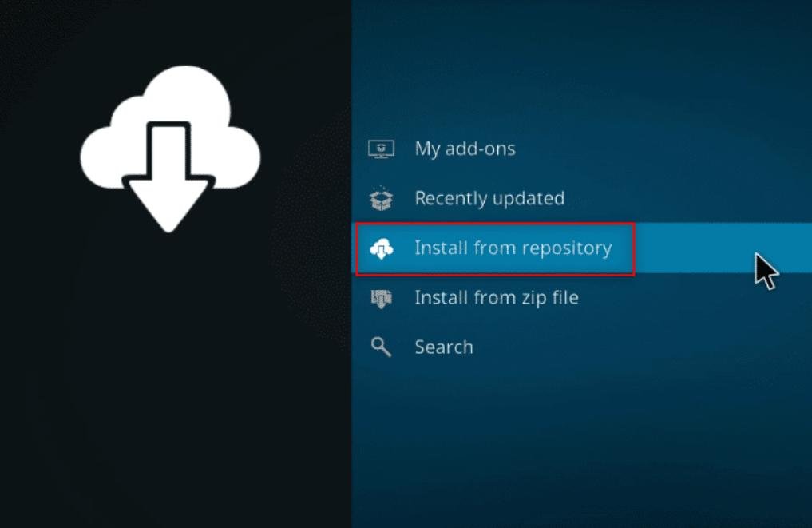The height and width of the screenshot is (528, 812).
Task: Click the zip archive icon in the list
Action: click(x=381, y=299)
